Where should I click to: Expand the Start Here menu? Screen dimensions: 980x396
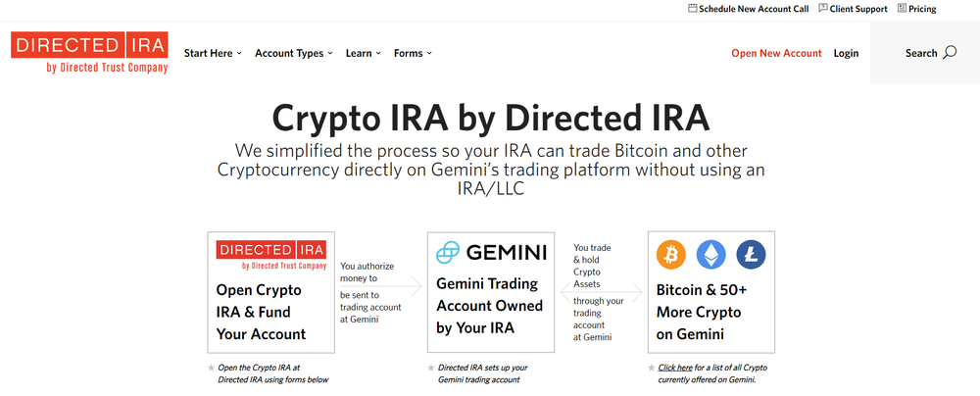[213, 53]
